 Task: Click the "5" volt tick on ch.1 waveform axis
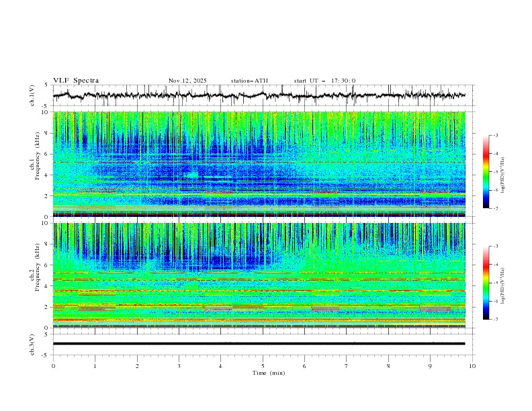[46, 85]
